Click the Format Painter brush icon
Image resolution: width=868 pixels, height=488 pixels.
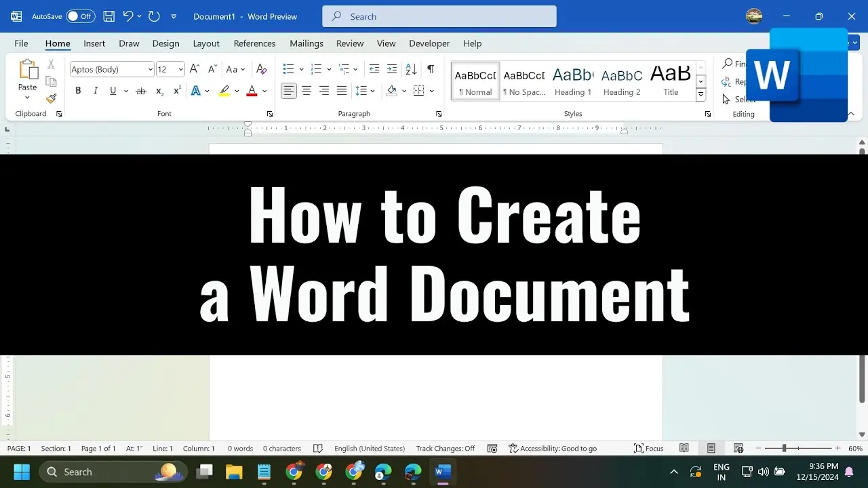(x=51, y=99)
